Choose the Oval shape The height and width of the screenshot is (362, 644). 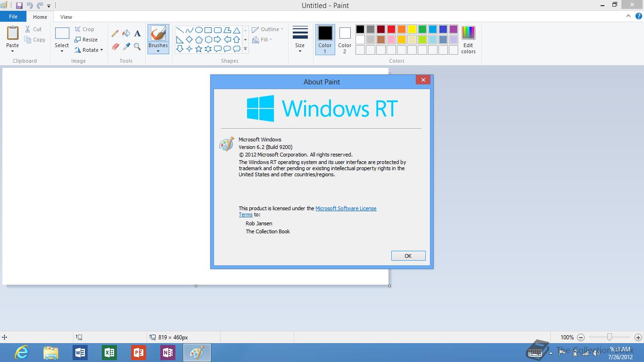click(198, 30)
